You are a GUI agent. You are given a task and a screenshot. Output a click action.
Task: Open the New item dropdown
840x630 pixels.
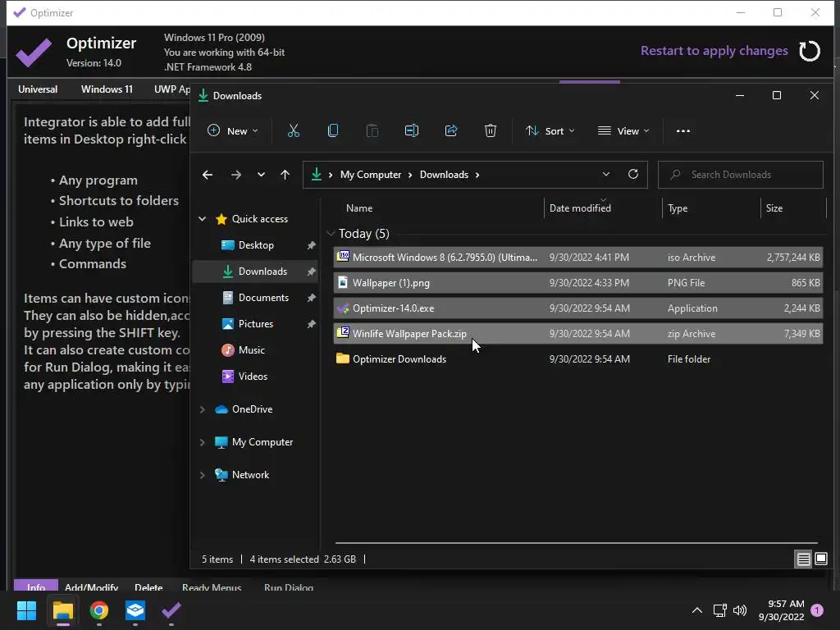(232, 130)
